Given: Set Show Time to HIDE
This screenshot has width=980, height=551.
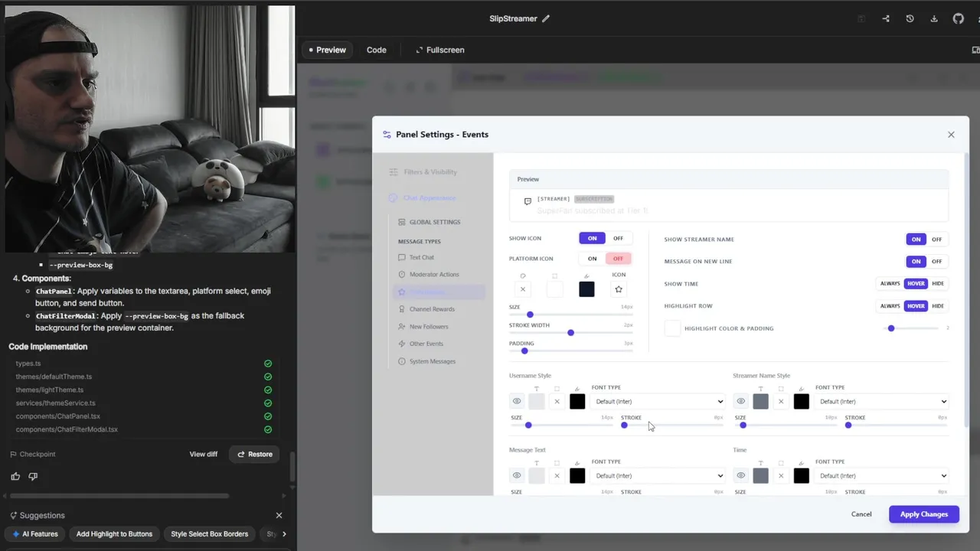Looking at the screenshot, I should [938, 283].
